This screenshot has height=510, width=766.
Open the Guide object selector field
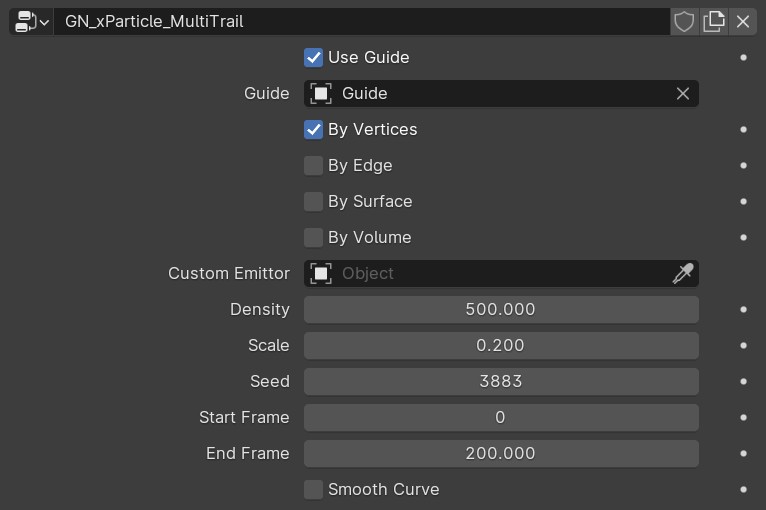pyautogui.click(x=501, y=93)
